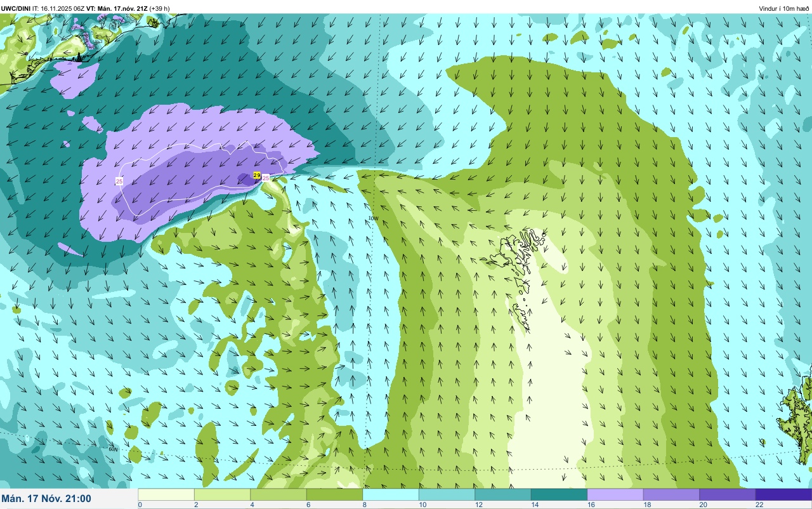Click the violet 20–22 legend swatch
812x509 pixels.
tap(728, 494)
